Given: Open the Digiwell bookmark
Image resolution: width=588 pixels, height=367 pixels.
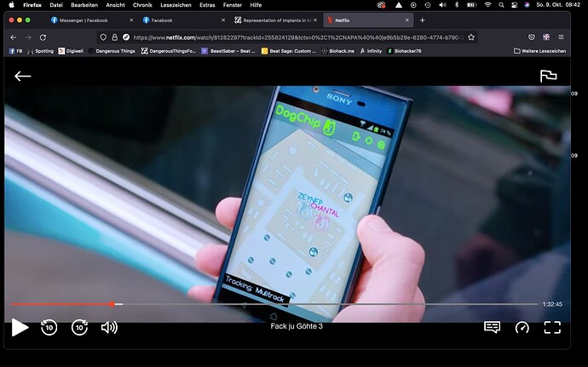Looking at the screenshot, I should 71,51.
